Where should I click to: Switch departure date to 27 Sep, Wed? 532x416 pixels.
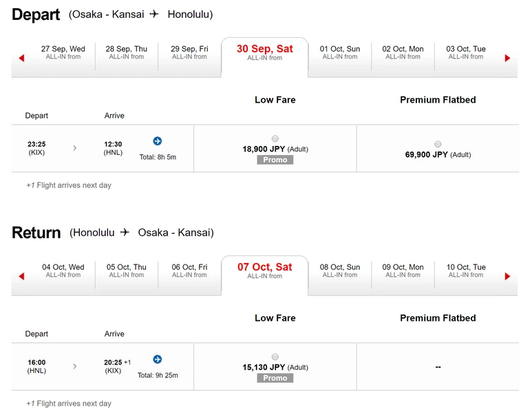pyautogui.click(x=63, y=52)
